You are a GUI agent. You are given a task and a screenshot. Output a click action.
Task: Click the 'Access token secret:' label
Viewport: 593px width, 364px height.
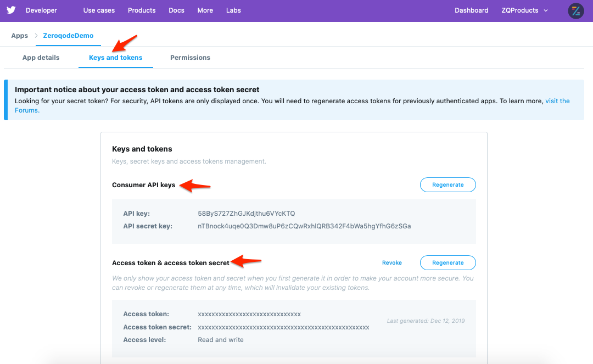158,327
